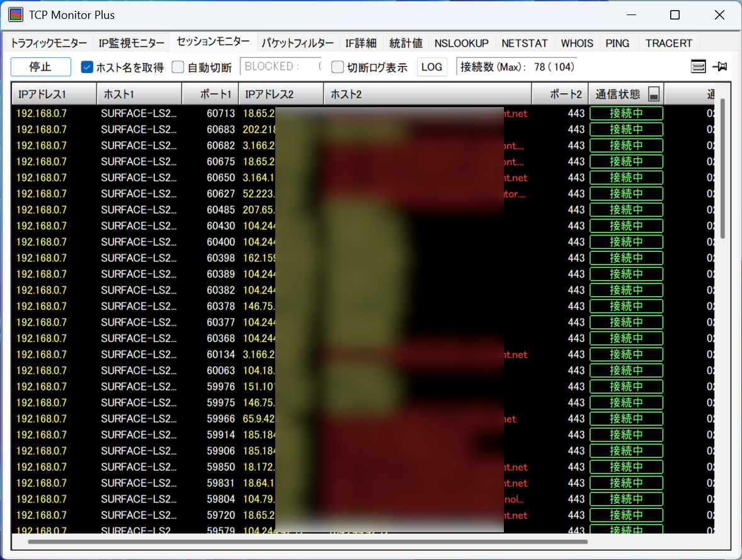Select the row with port 60675
This screenshot has width=742, height=560.
coord(363,162)
